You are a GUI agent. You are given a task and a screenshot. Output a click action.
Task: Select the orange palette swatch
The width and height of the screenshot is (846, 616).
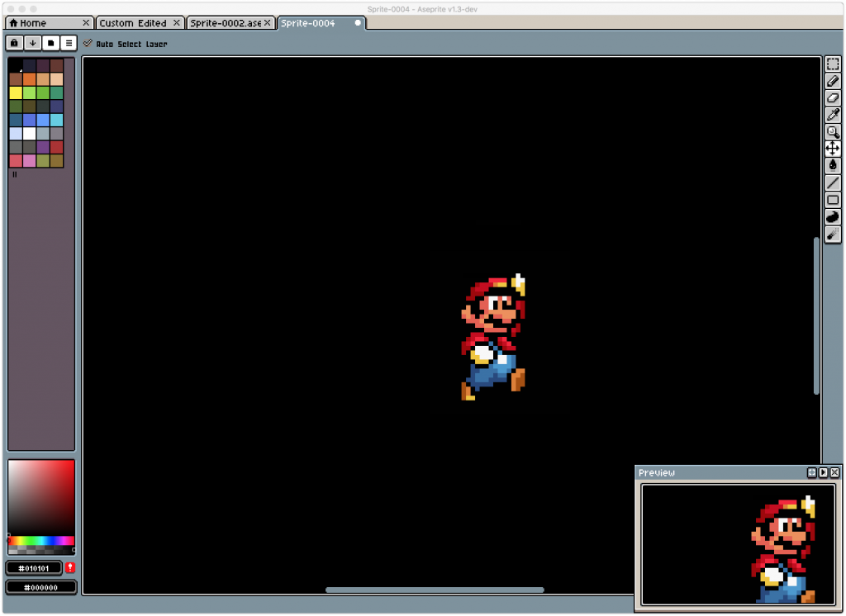[x=29, y=79]
